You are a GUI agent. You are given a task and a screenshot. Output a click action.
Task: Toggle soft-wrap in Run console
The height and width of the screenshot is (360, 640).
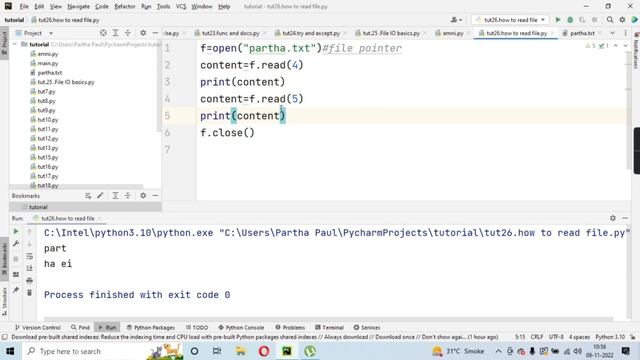(x=29, y=256)
